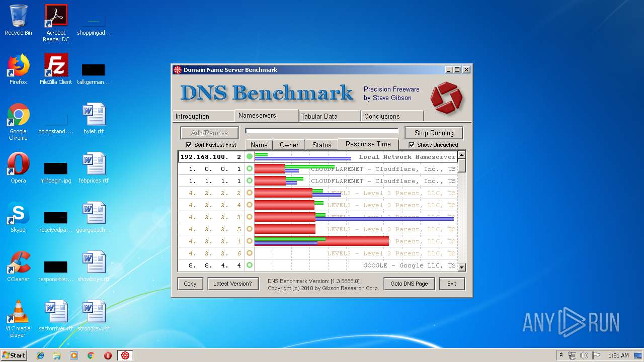Click status circle for 192.168.100.2 nameserver
The image size is (644, 362).
coord(249,157)
